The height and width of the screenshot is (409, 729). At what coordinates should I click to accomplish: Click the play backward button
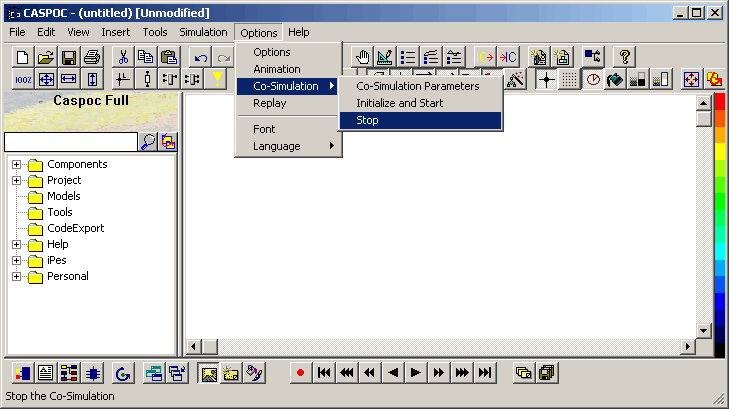(393, 373)
